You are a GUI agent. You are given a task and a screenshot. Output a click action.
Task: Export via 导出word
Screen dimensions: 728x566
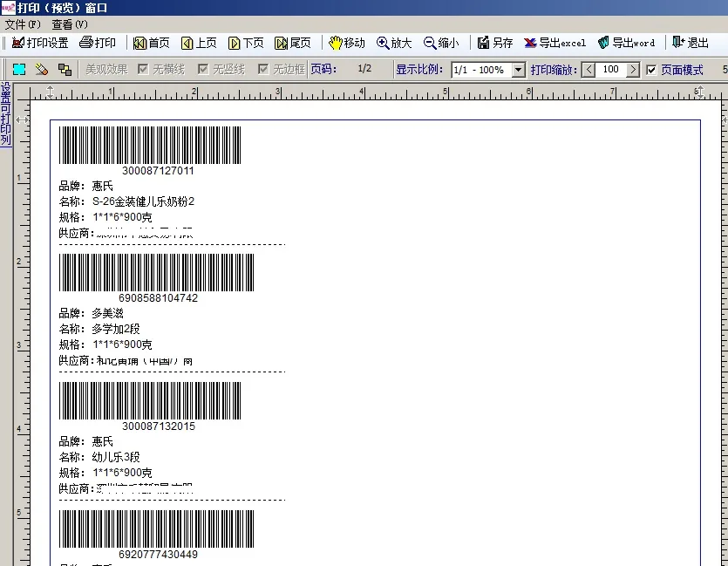point(626,43)
